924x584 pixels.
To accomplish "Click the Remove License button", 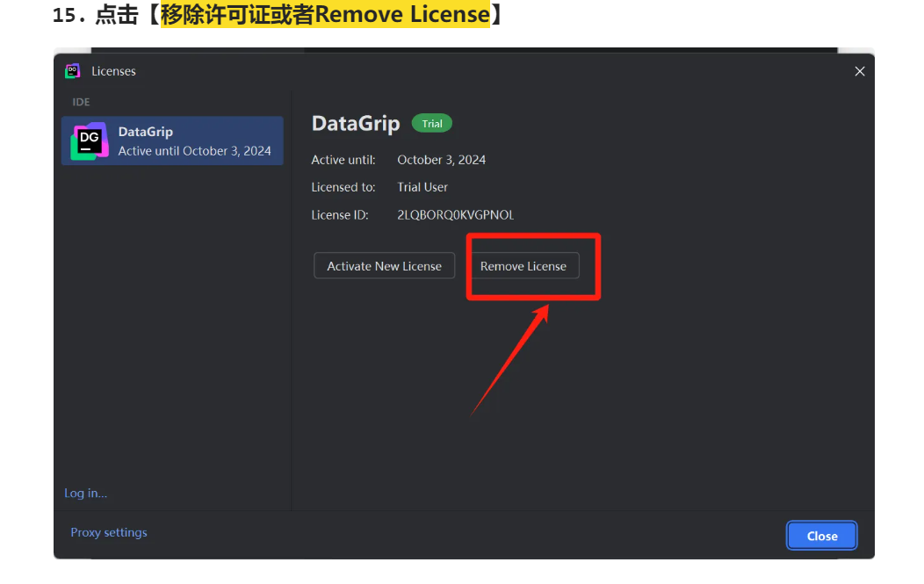I will coord(523,266).
